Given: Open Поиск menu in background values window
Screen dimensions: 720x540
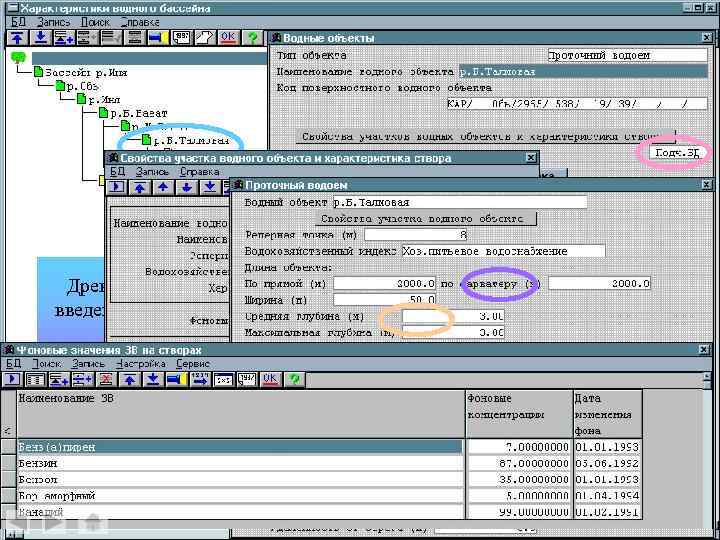Looking at the screenshot, I should click(47, 364).
